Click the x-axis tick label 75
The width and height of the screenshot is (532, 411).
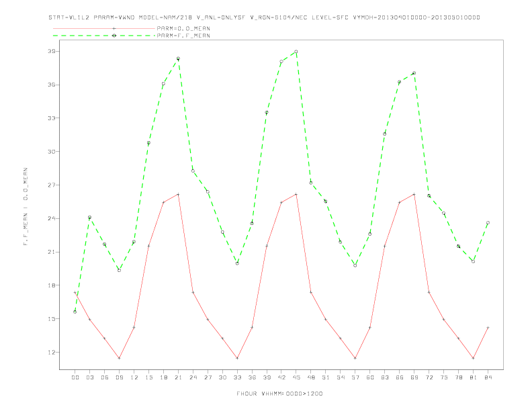(x=444, y=377)
